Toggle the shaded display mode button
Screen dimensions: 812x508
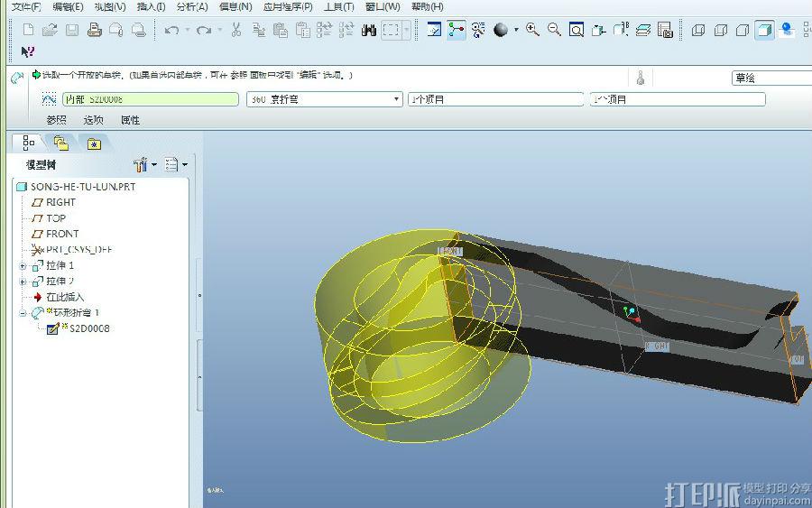[x=764, y=30]
